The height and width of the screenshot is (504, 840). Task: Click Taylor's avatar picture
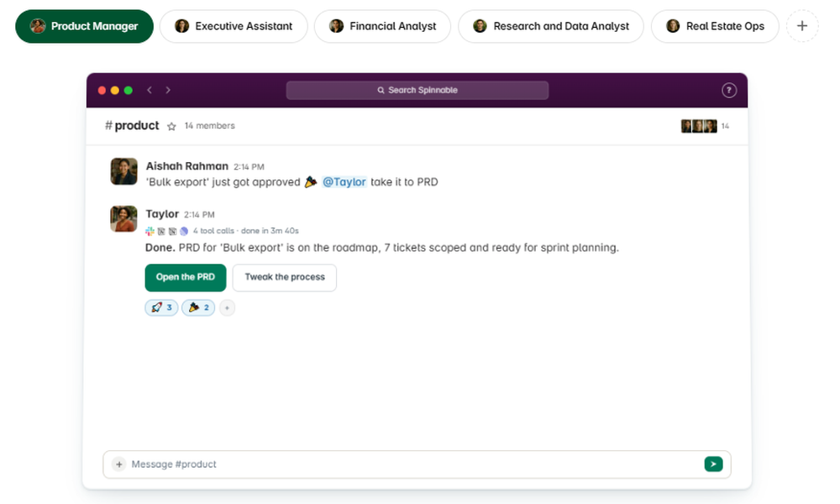click(123, 218)
